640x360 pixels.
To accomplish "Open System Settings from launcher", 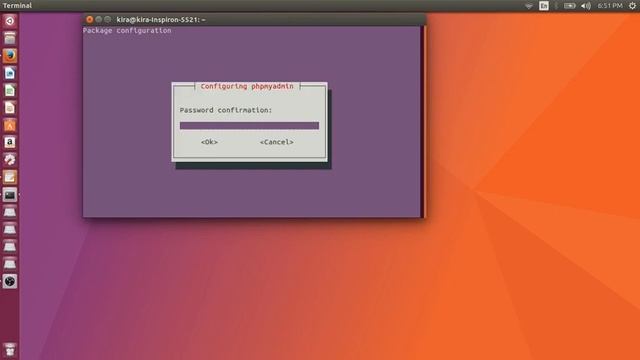I will [10, 160].
